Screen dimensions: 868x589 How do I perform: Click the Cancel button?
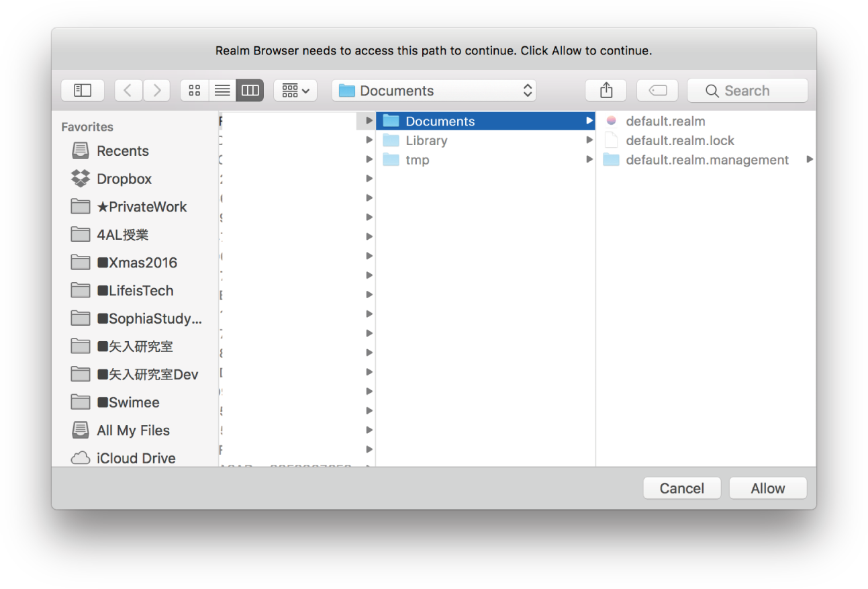coord(682,488)
